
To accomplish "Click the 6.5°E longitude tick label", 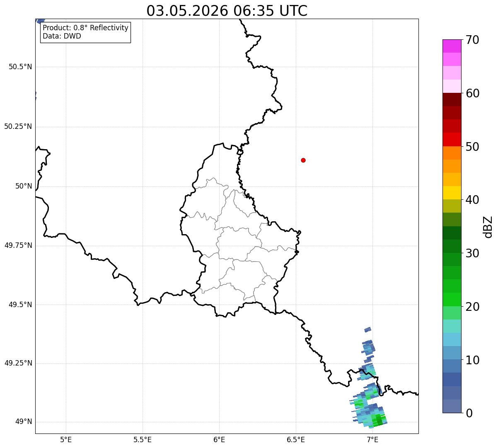I will click(296, 439).
